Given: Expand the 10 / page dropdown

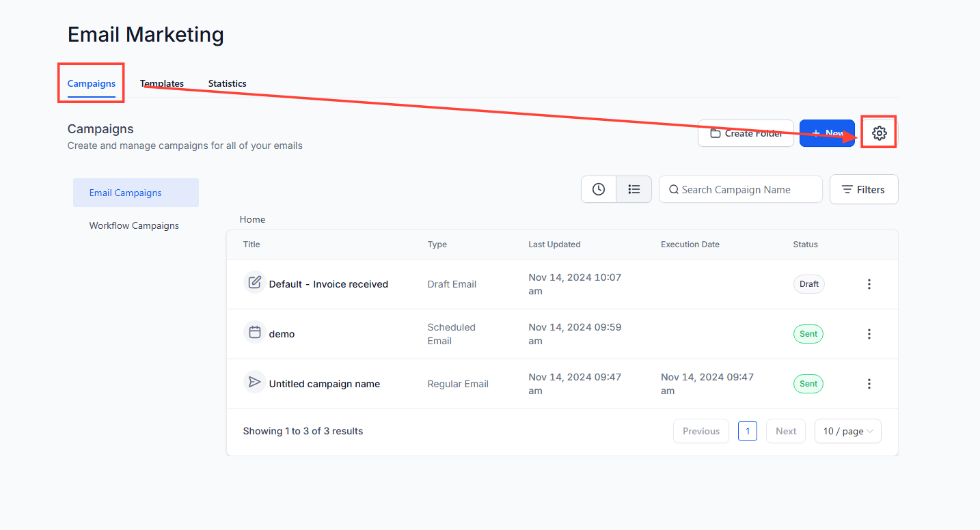Looking at the screenshot, I should click(x=847, y=431).
